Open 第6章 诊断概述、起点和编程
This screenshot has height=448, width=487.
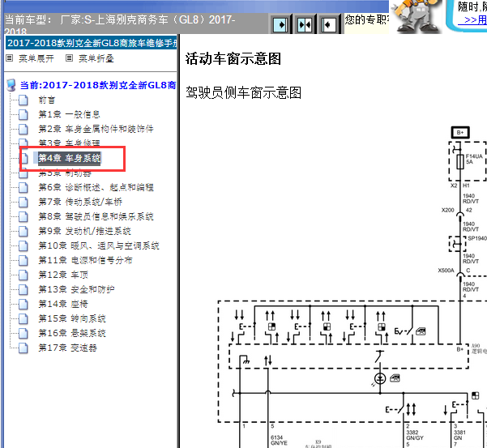(x=96, y=187)
